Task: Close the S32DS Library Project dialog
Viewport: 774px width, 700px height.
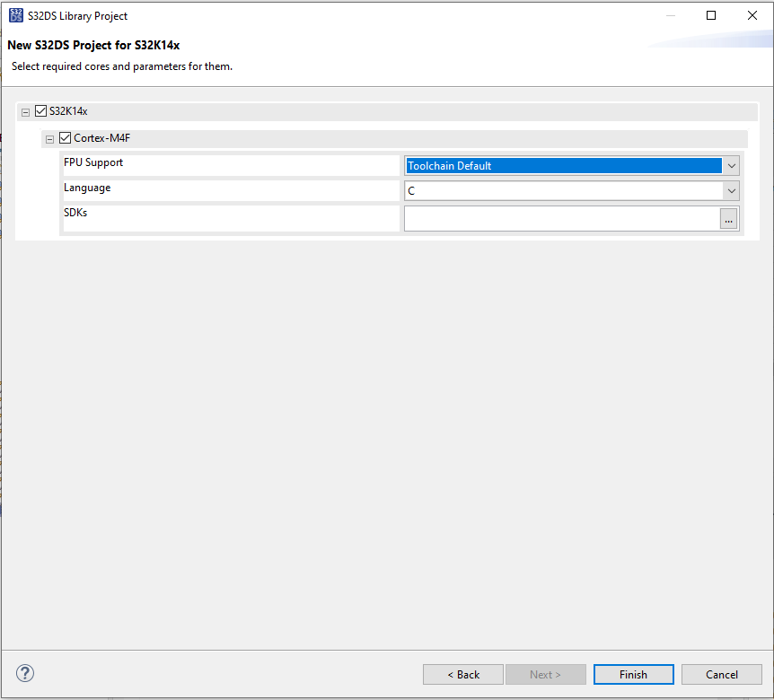Action: click(752, 15)
